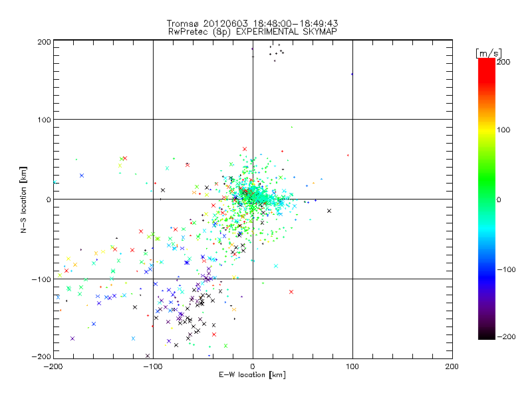532x399 pixels.
Task: Click the x-axis tick label '-200'
Action: click(x=53, y=366)
